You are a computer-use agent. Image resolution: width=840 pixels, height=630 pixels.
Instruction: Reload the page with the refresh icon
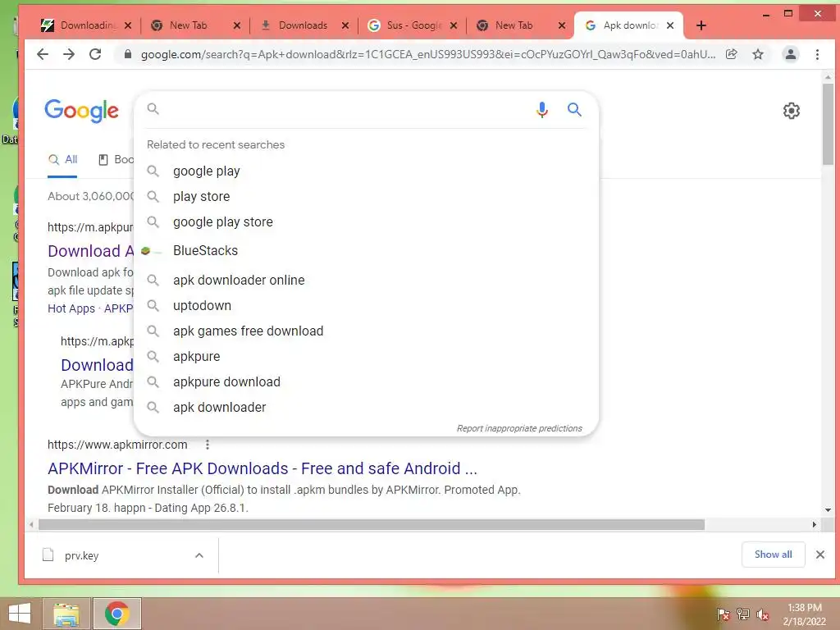(x=95, y=54)
